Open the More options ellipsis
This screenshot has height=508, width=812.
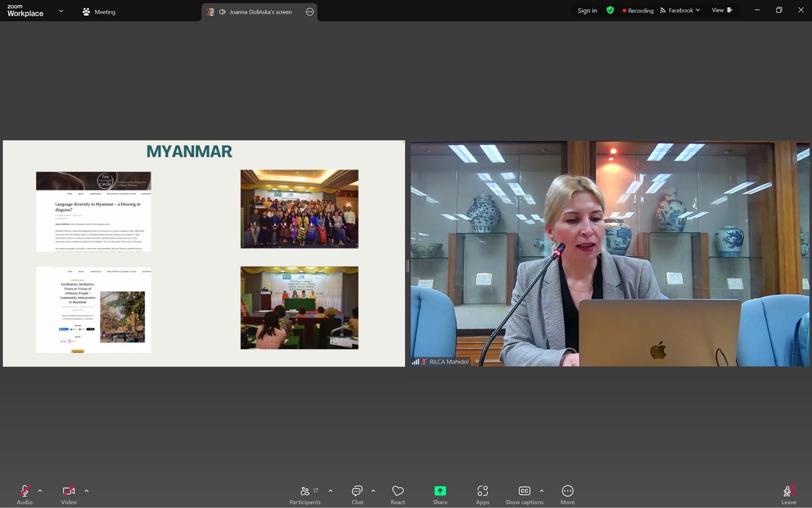point(567,492)
